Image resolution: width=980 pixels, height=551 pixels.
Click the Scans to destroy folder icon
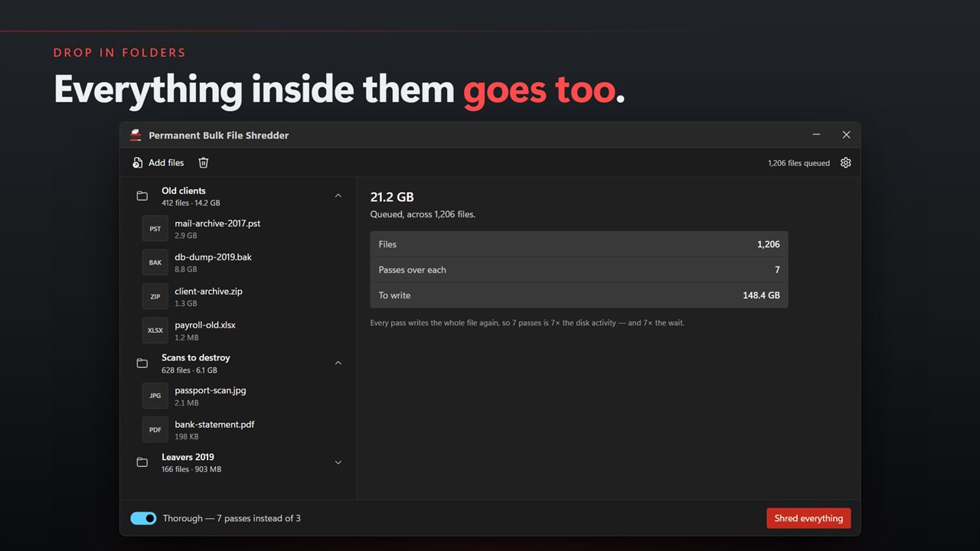coord(142,363)
